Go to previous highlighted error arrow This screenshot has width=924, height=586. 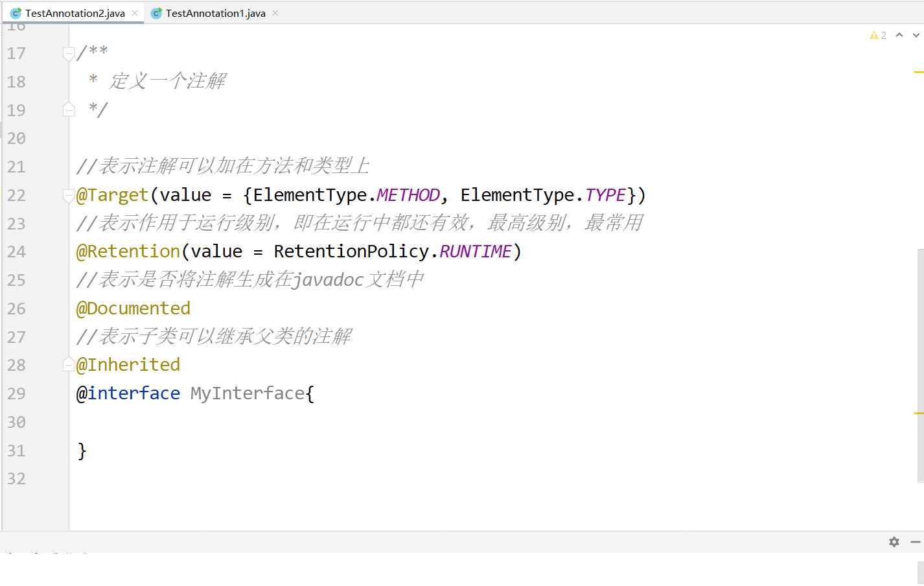pyautogui.click(x=899, y=35)
